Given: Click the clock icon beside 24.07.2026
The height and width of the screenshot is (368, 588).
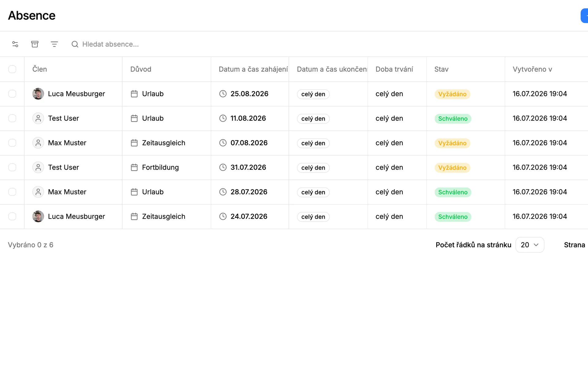Looking at the screenshot, I should point(223,217).
